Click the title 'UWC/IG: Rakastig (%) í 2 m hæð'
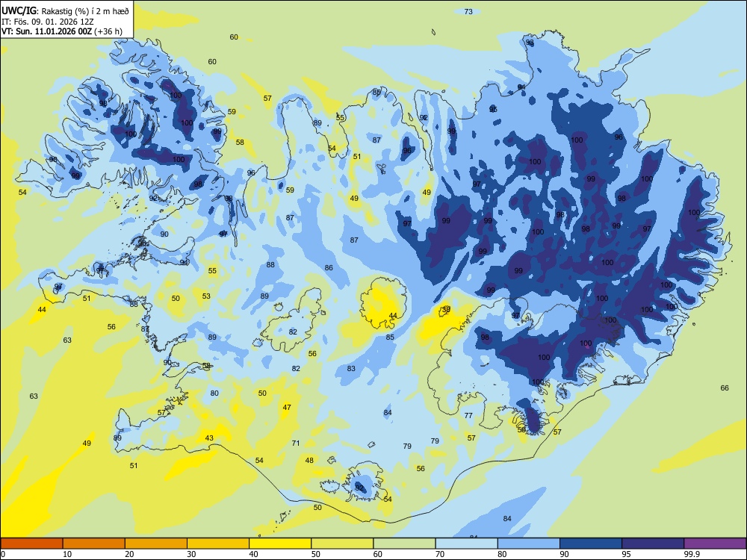Viewport: 747px width, 560px height. click(65, 10)
